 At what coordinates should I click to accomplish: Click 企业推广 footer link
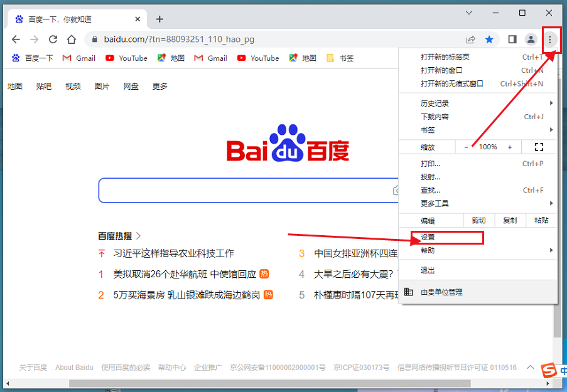(208, 368)
